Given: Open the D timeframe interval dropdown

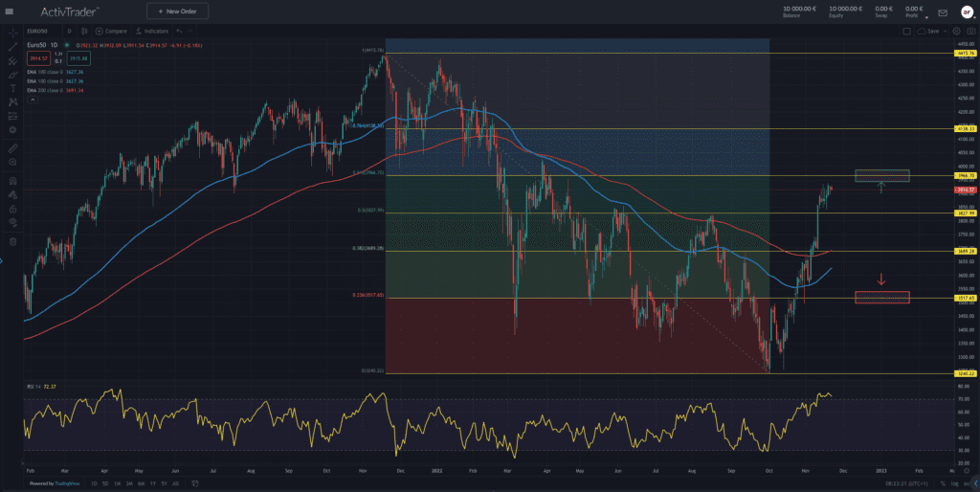Looking at the screenshot, I should point(69,32).
